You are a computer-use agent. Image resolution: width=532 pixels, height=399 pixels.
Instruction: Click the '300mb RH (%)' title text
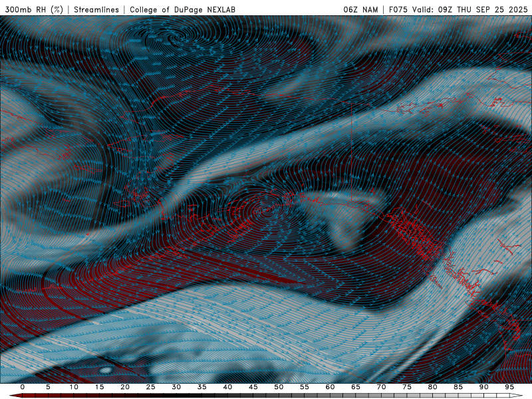[34, 9]
